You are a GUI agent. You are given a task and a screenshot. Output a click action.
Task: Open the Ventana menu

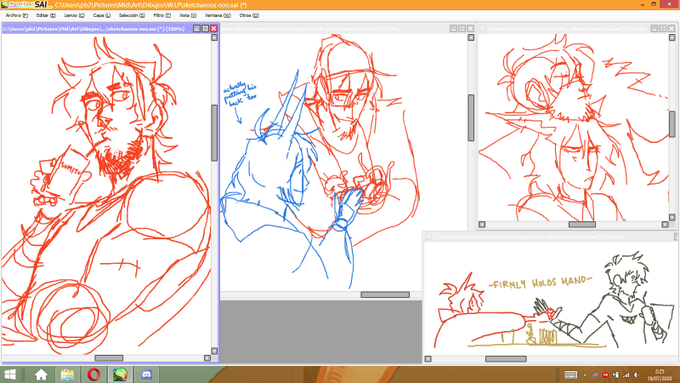pyautogui.click(x=218, y=15)
